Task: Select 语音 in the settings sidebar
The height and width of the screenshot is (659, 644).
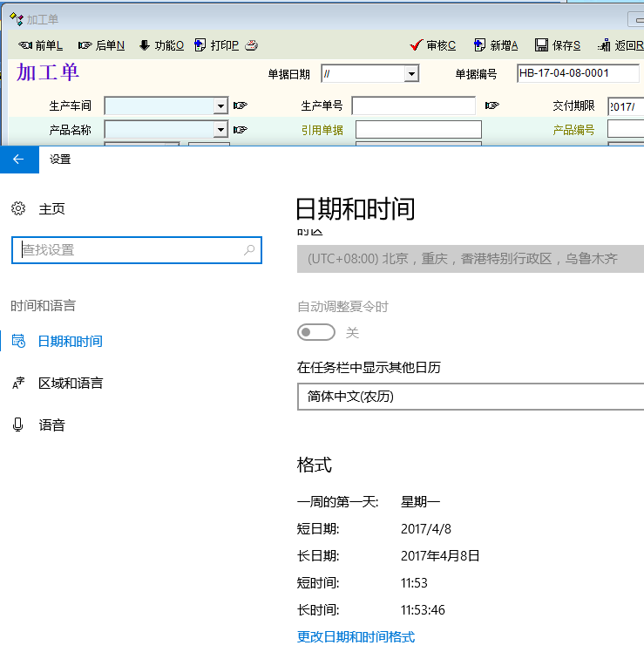Action: [51, 425]
